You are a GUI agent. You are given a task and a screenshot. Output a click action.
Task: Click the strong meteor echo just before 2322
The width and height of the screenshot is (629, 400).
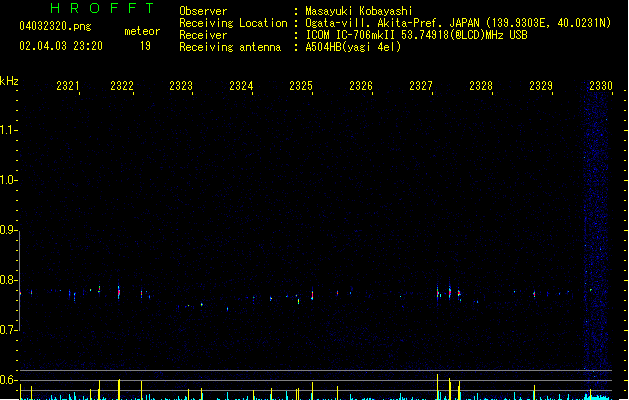coord(119,292)
